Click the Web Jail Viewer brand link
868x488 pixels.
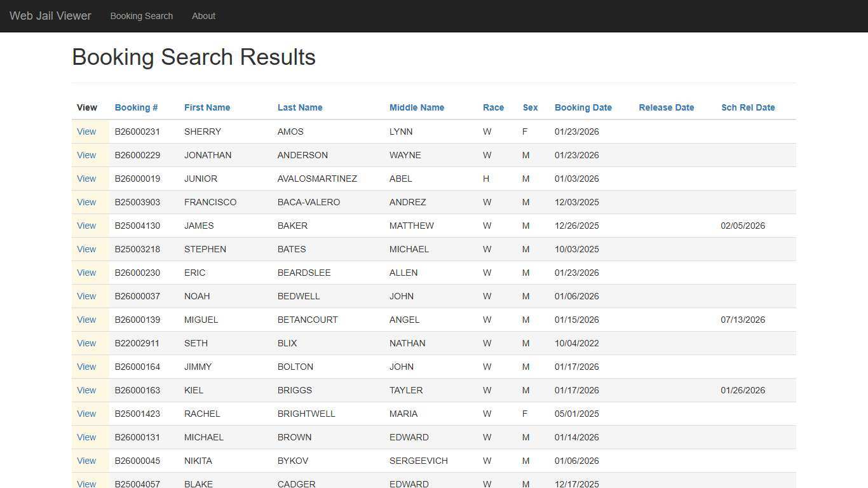click(x=50, y=16)
